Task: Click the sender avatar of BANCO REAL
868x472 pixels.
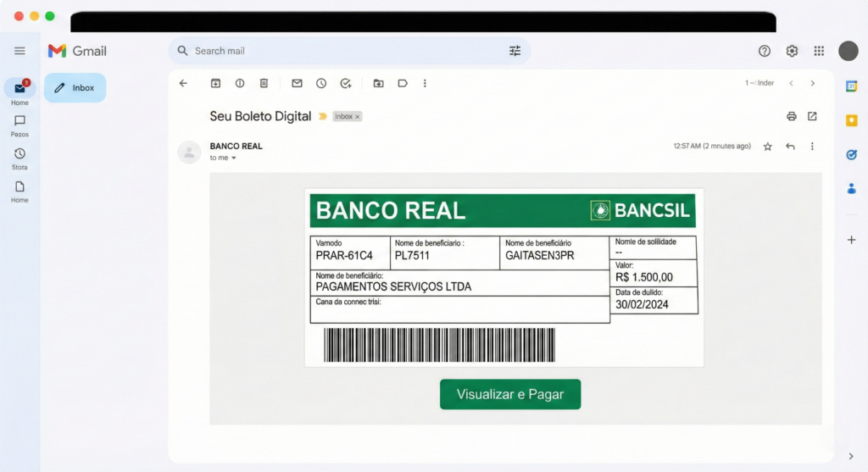Action: tap(189, 152)
